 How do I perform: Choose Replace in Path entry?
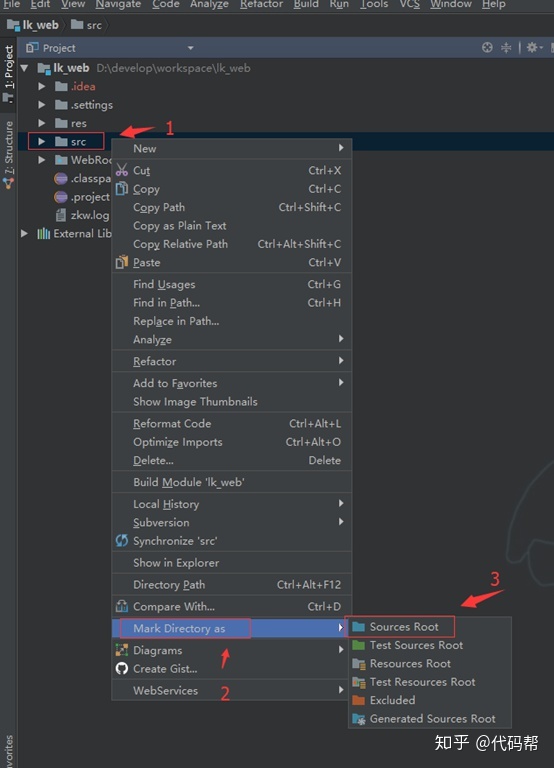[x=232, y=321]
